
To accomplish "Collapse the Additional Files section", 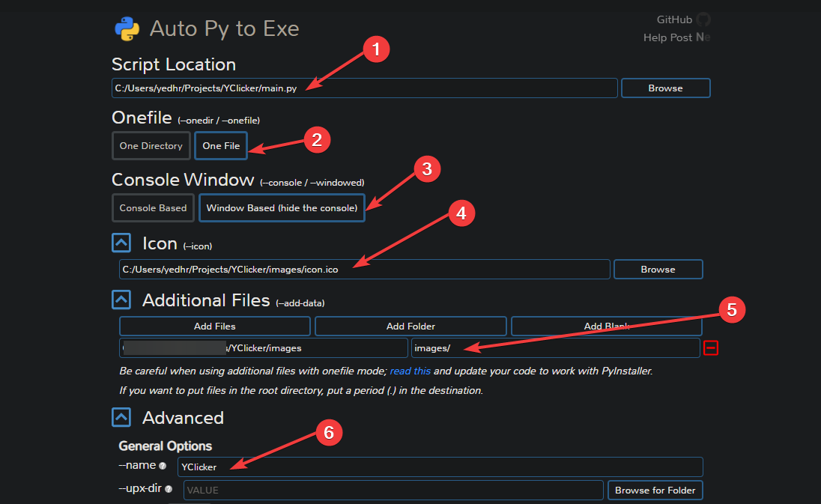I will click(x=121, y=300).
